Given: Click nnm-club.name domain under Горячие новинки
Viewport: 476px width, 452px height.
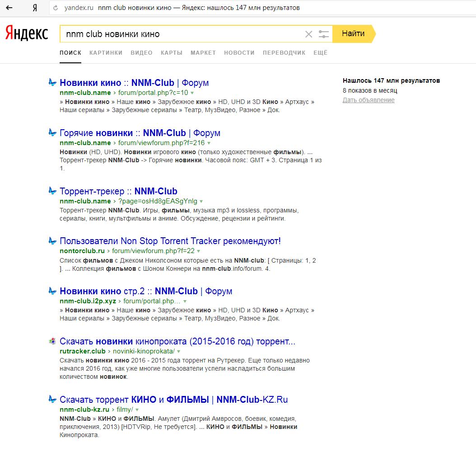Looking at the screenshot, I should [85, 143].
